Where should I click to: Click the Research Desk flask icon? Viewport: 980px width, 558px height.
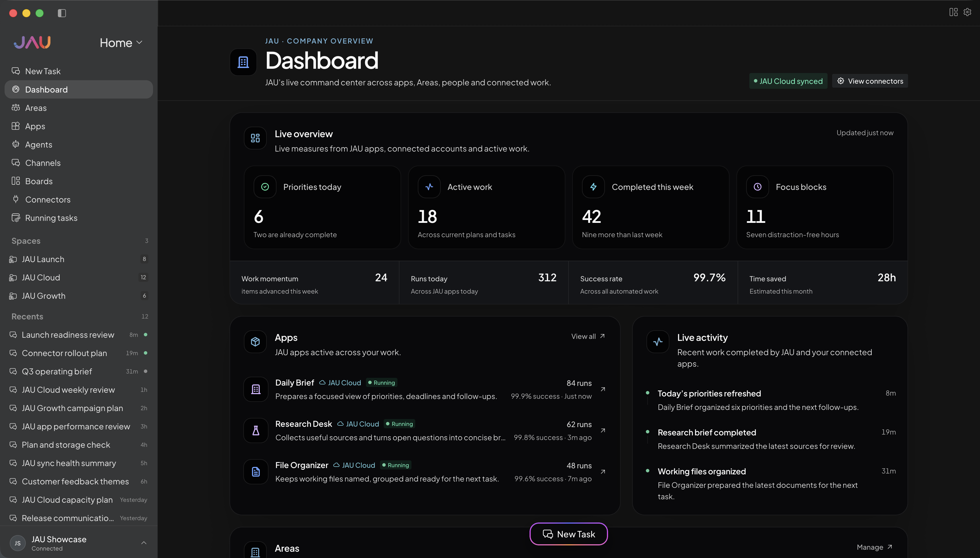256,430
